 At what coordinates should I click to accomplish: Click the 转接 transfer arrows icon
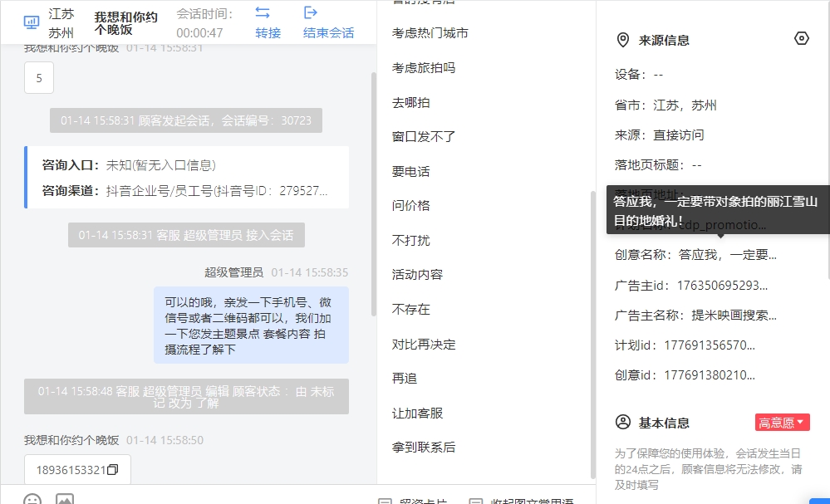(x=263, y=12)
